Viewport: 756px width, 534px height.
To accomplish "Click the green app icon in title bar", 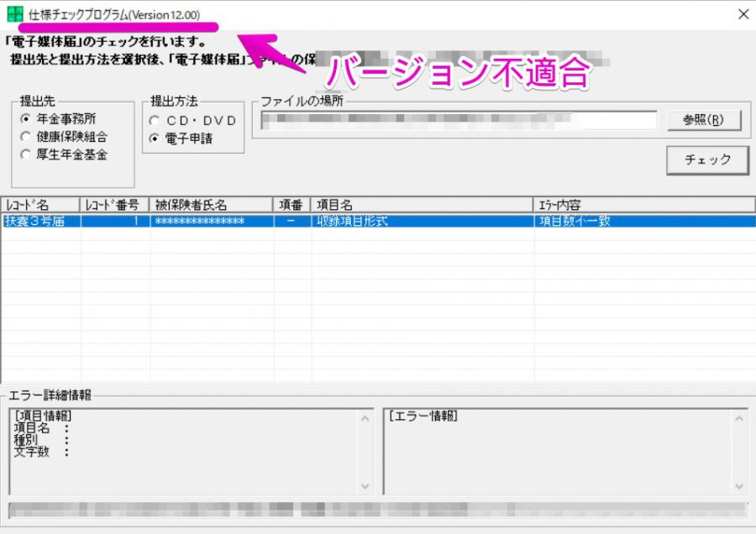I will pyautogui.click(x=14, y=14).
